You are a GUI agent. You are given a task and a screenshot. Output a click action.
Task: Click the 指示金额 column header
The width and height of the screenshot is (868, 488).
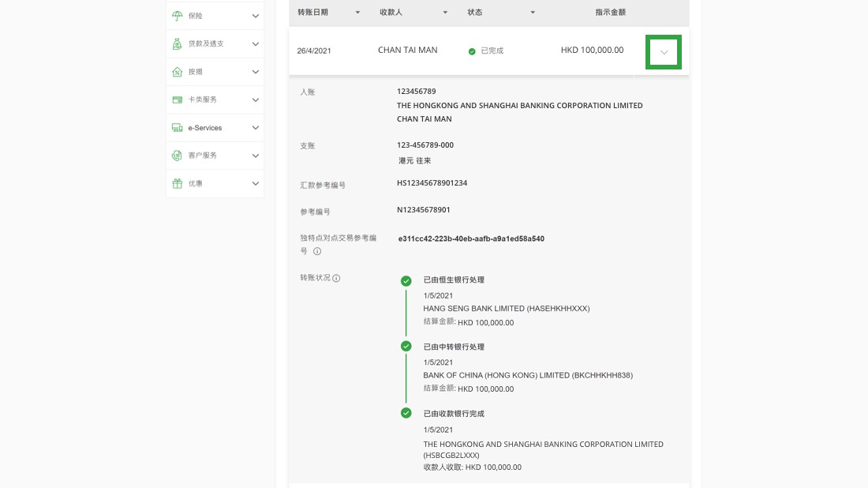click(x=610, y=12)
